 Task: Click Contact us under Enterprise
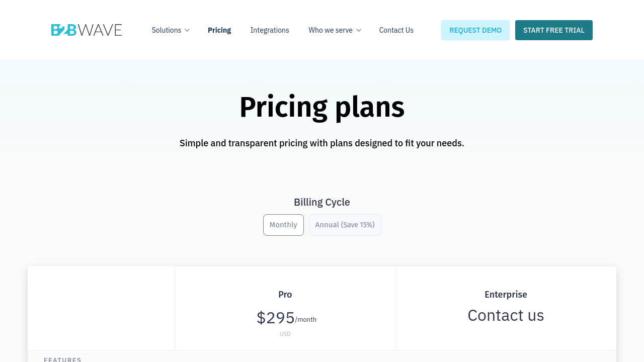coord(506,316)
